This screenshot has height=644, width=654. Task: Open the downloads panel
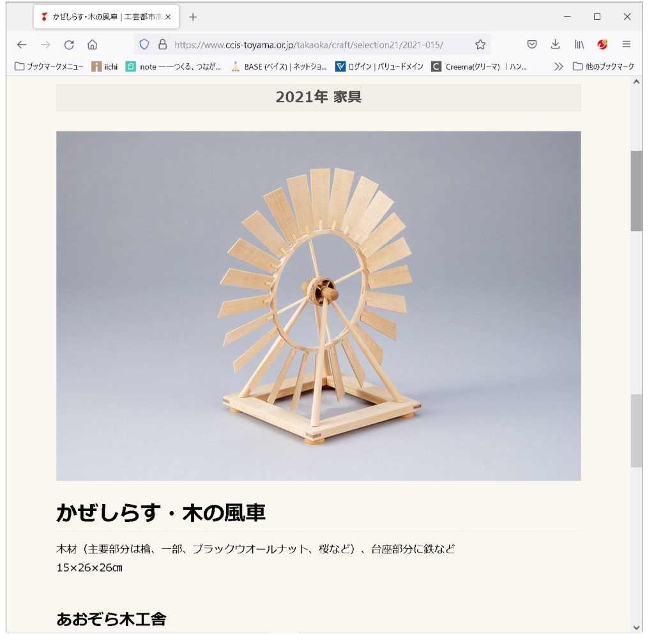coord(555,44)
